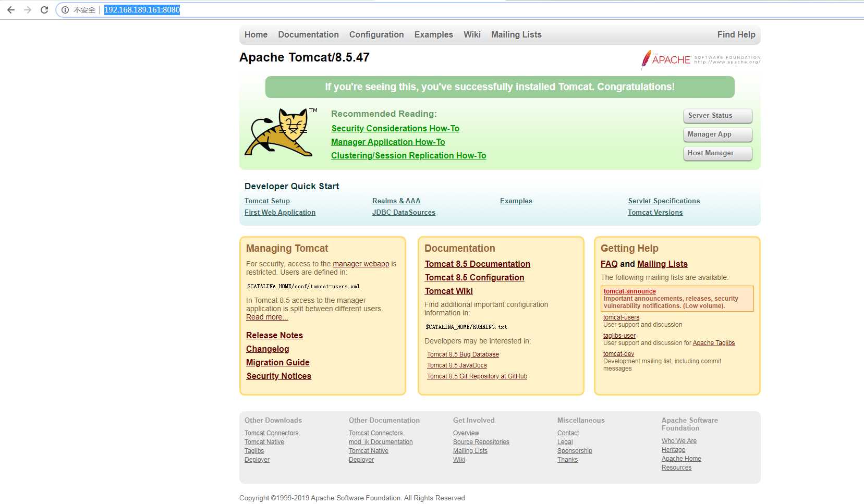Open Heritage link

point(673,450)
